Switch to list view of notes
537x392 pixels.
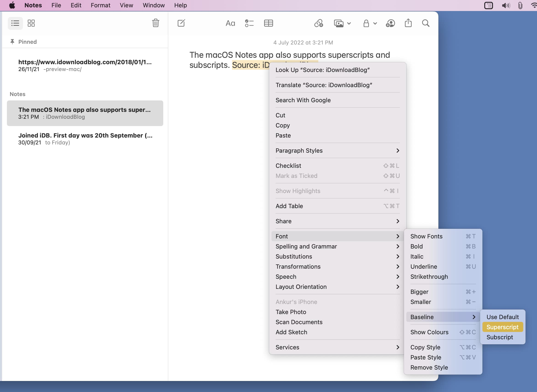click(15, 23)
